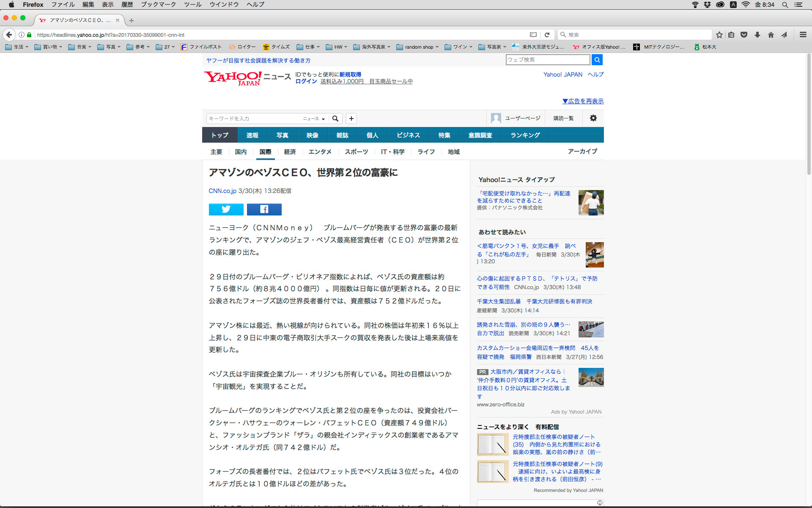Click the plus icon beside keyword search
812x508 pixels.
(x=351, y=119)
